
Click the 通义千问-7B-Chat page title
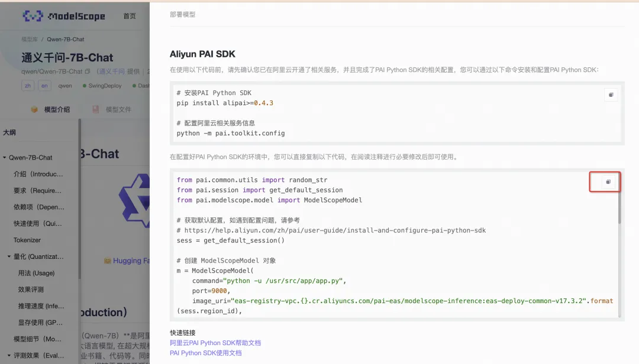[x=67, y=58]
